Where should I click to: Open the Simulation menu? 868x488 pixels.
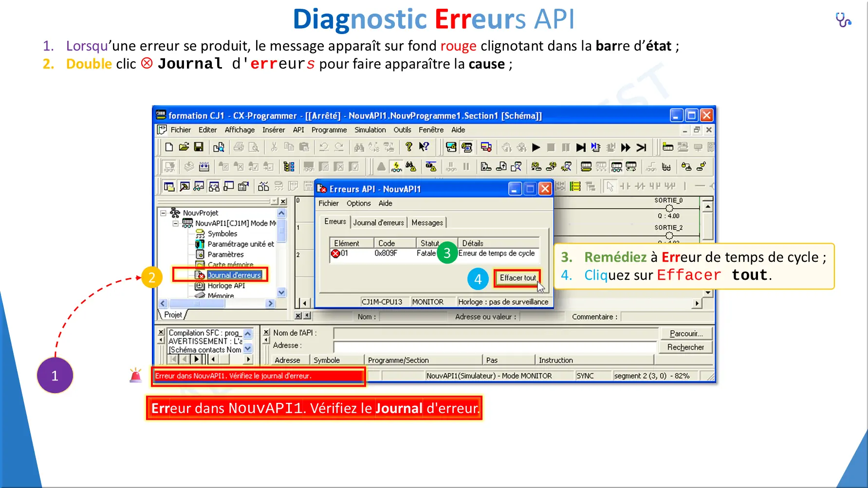pyautogui.click(x=369, y=130)
